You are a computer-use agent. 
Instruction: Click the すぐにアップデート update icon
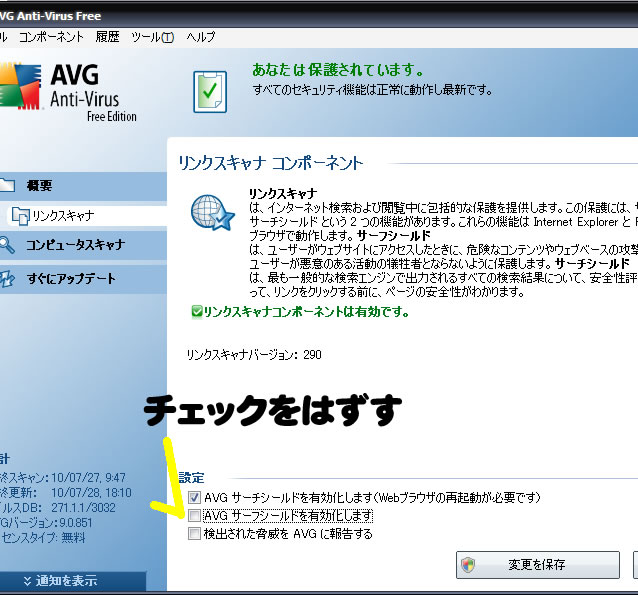click(x=7, y=279)
